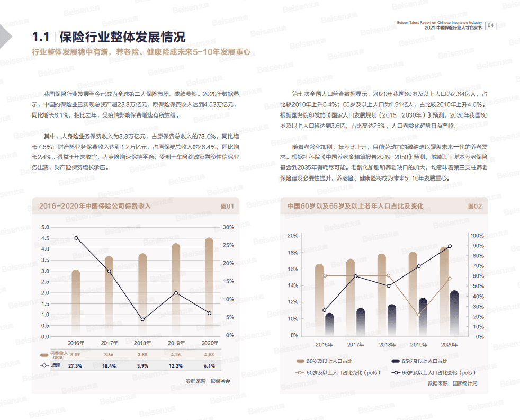Click the 保费收入 bar legend icon
Viewport: 520px width, 420px height.
43,355
